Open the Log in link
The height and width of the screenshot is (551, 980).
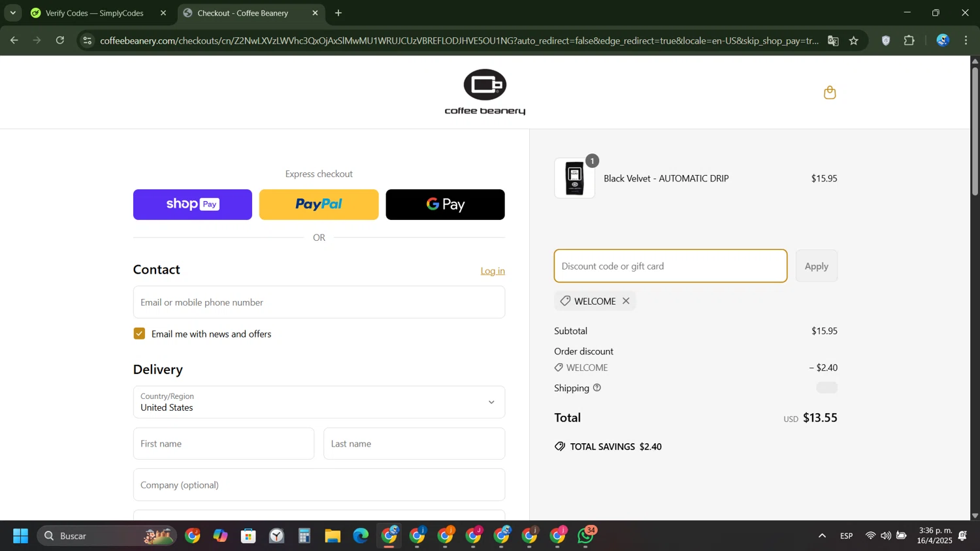tap(493, 271)
